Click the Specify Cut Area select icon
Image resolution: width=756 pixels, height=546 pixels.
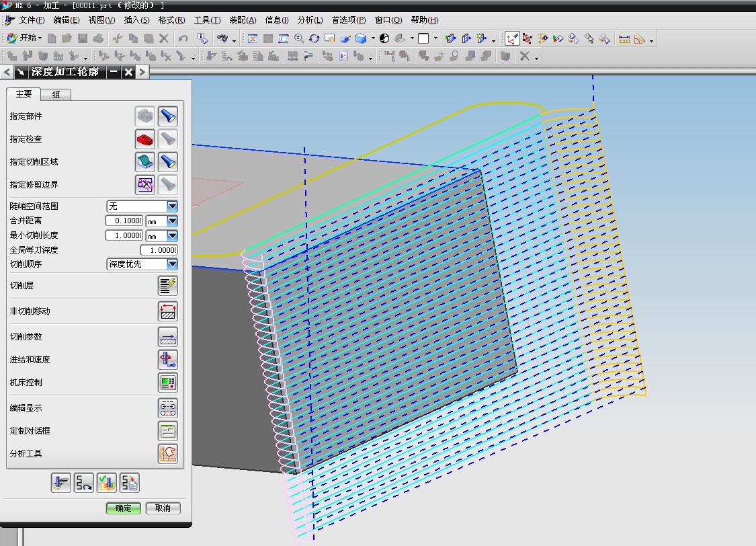[144, 161]
